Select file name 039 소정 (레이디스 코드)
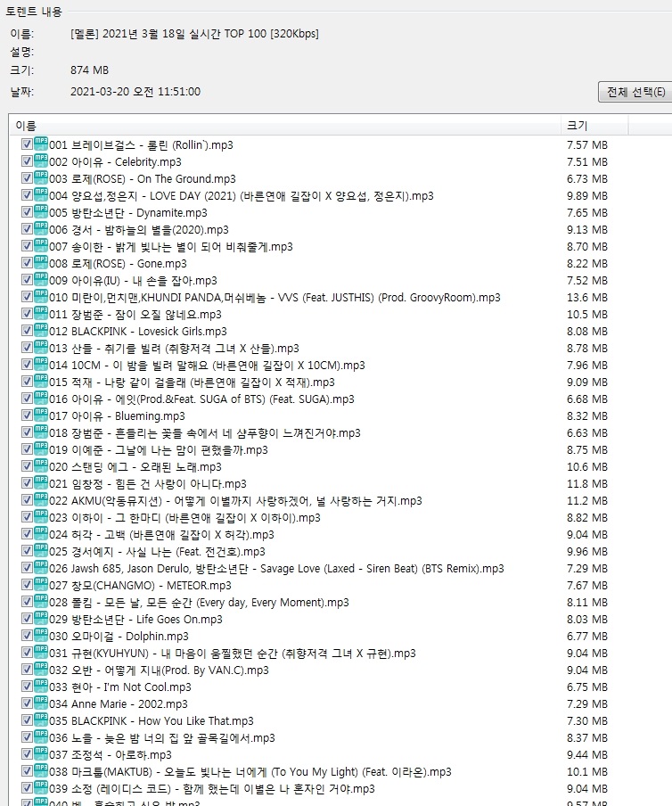Image resolution: width=672 pixels, height=806 pixels. coord(212,789)
